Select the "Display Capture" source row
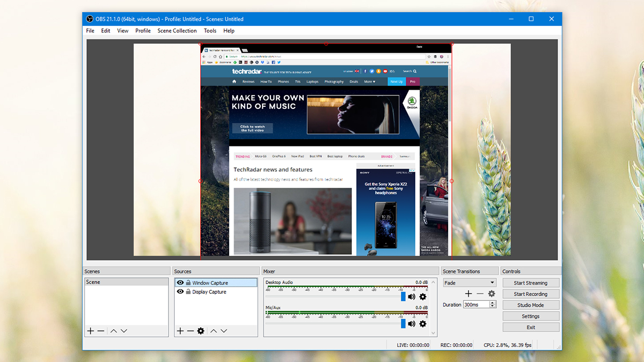The image size is (644, 362). point(216,292)
